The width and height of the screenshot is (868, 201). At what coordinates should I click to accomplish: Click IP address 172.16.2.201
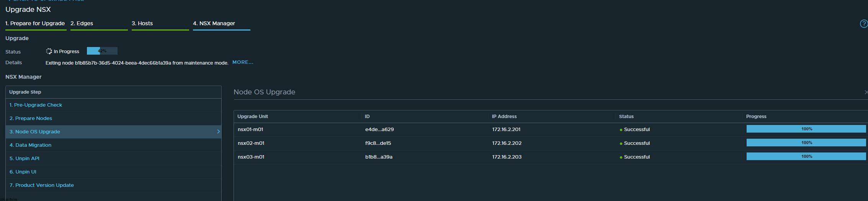506,130
